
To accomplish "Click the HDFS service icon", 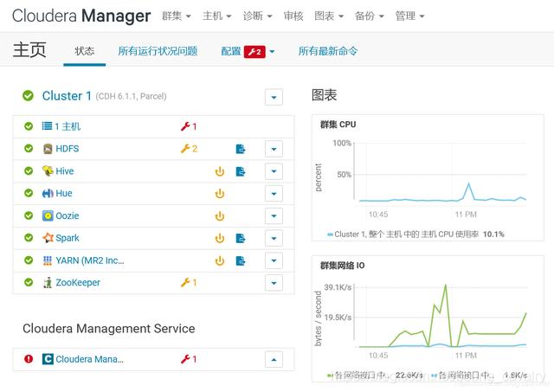I will 48,149.
